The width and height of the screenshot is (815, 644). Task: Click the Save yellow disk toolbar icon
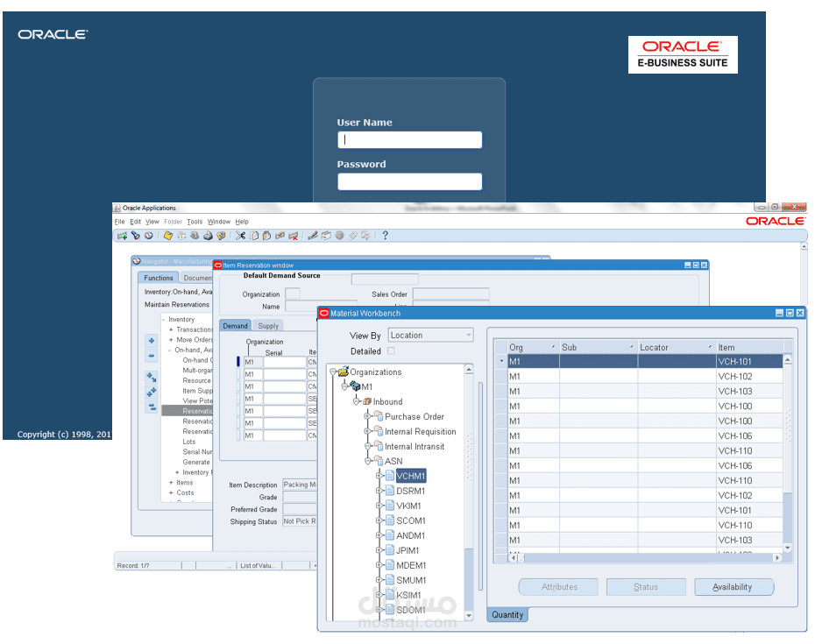tap(168, 236)
